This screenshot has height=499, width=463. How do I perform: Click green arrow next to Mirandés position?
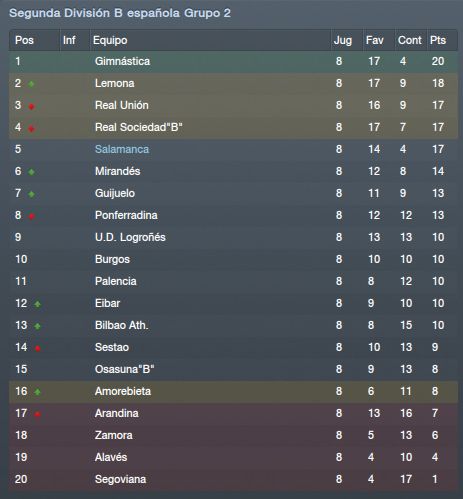point(31,172)
